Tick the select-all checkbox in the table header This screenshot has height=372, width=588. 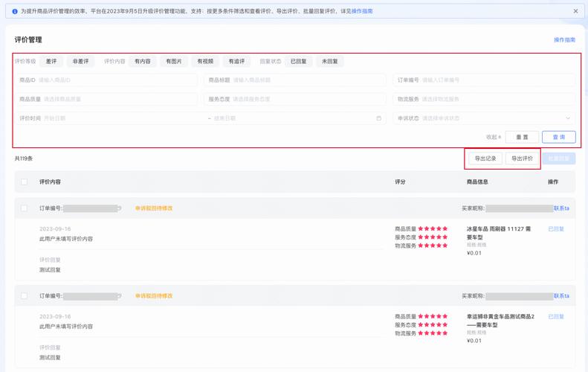click(x=25, y=182)
